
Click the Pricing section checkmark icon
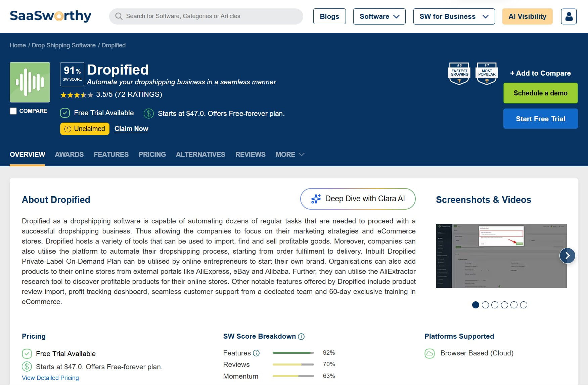click(x=27, y=354)
